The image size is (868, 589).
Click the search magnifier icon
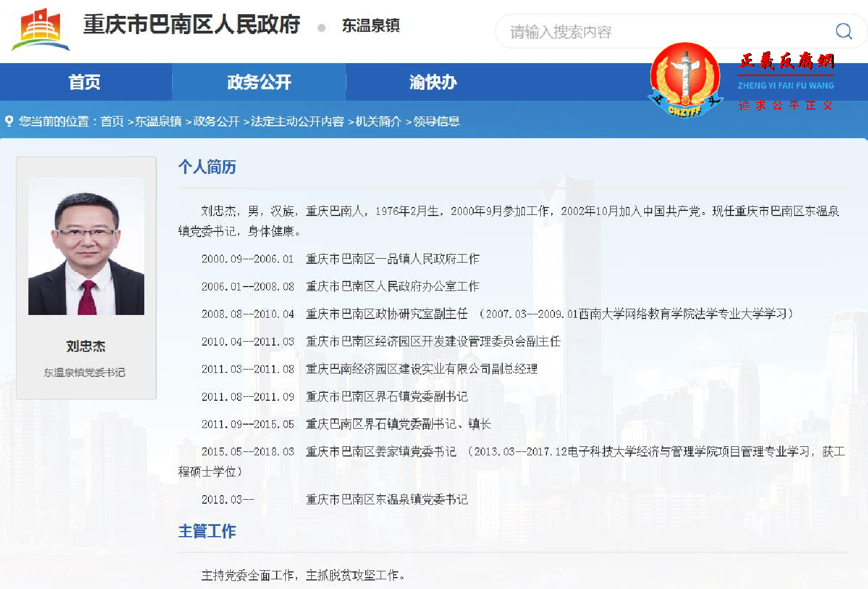coord(844,32)
